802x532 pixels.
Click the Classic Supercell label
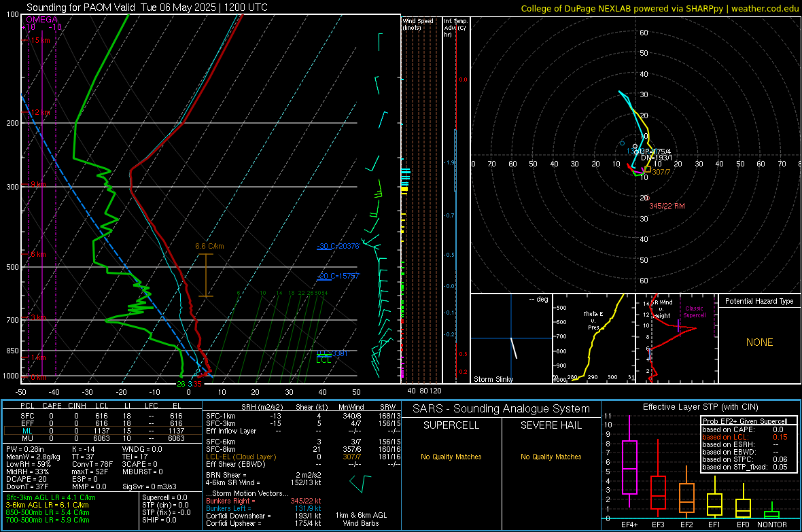694,312
